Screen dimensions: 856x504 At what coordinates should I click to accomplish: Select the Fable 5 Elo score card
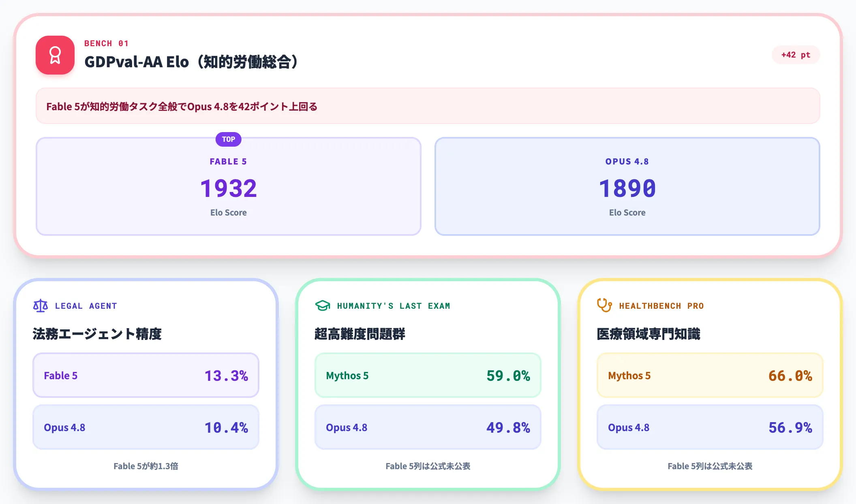click(229, 186)
